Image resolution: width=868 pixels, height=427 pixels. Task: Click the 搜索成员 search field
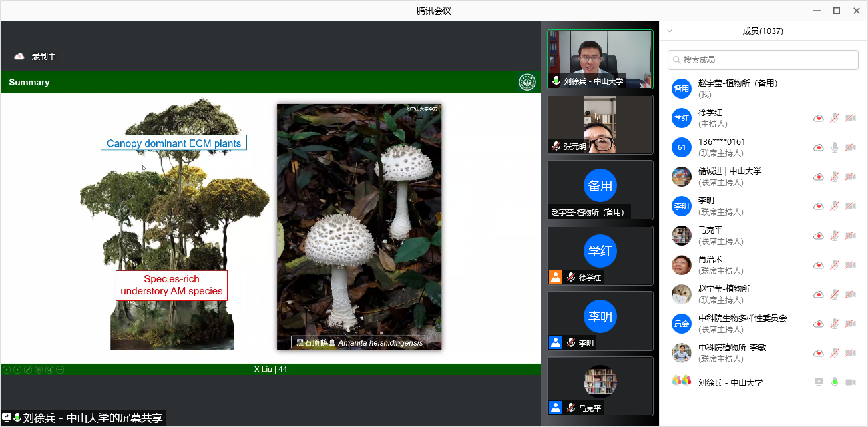763,59
